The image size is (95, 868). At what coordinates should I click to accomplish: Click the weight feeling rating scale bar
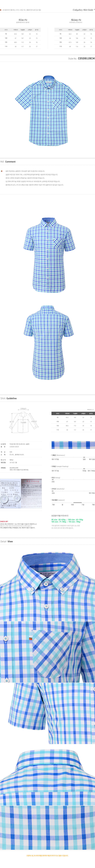coord(73,469)
